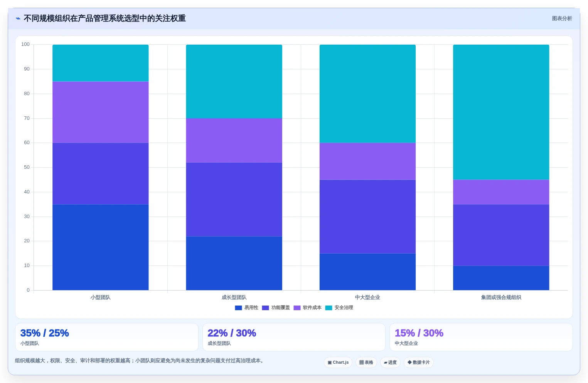
Task: Click the 软件成本 segment of 成长型团队 bar
Action: click(234, 140)
